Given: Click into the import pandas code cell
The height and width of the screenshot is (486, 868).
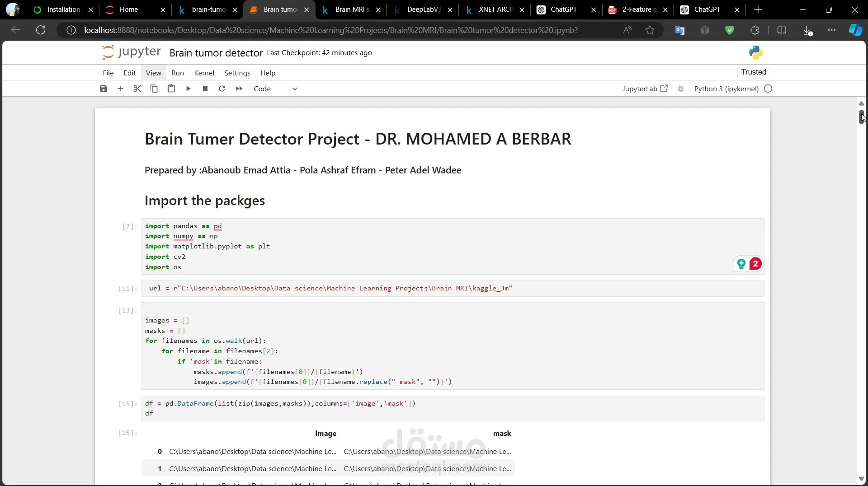Looking at the screenshot, I should [453, 246].
